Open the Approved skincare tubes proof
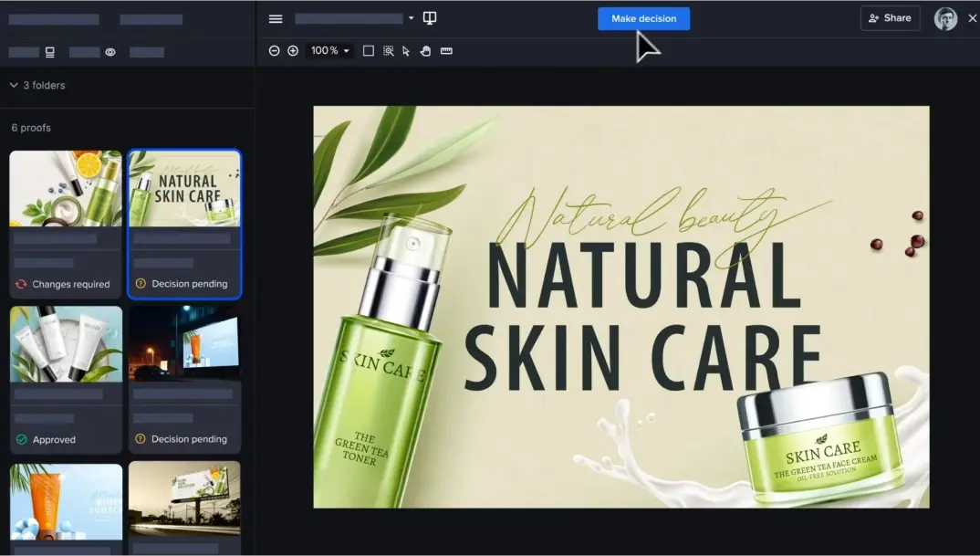The height and width of the screenshot is (556, 980). 66,344
